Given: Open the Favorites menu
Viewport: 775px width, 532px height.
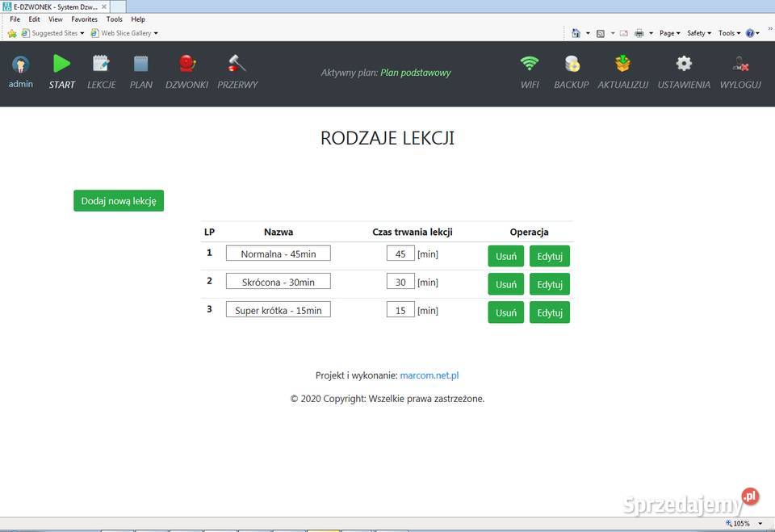Looking at the screenshot, I should point(84,19).
